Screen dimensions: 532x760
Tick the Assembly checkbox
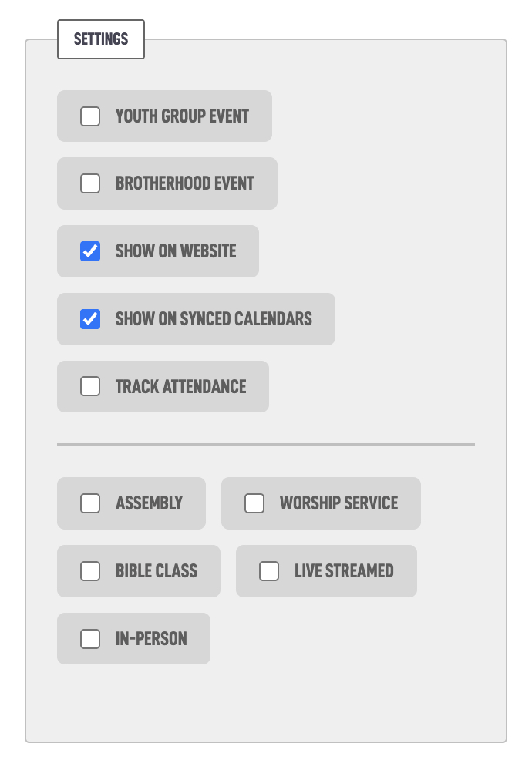click(x=90, y=503)
